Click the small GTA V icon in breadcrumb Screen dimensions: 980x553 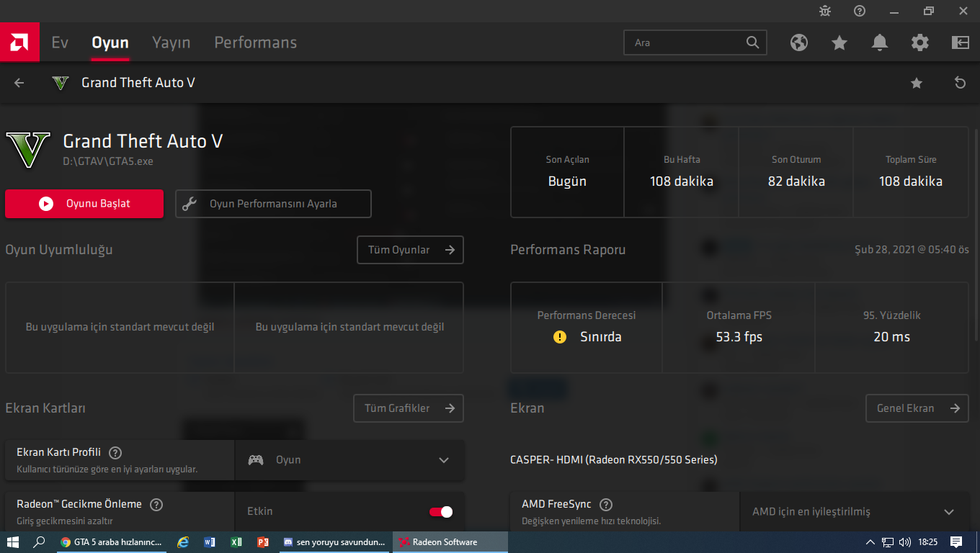pyautogui.click(x=61, y=83)
